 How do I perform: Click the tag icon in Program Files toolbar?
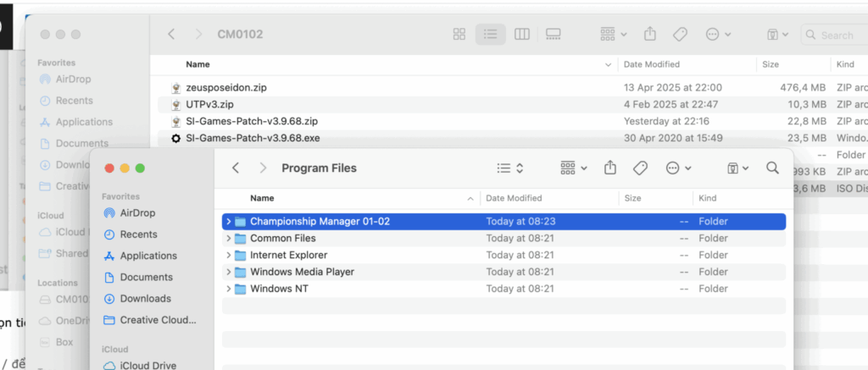[641, 168]
